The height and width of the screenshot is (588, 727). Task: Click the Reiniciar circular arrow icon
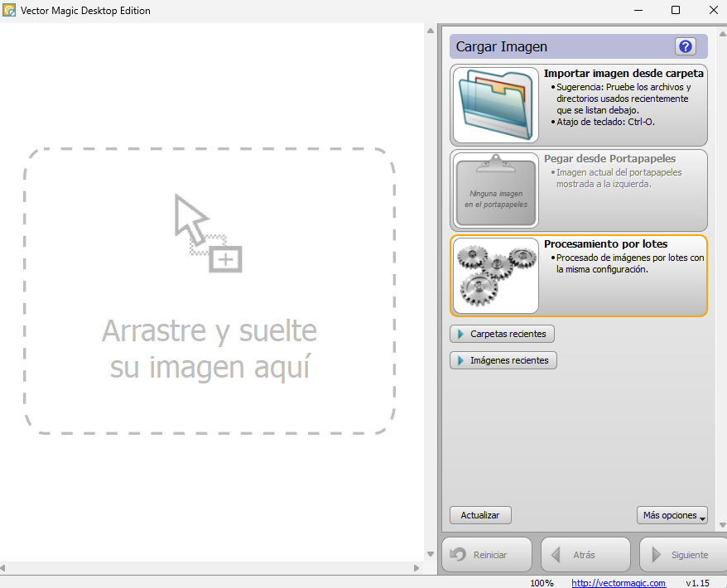[458, 555]
